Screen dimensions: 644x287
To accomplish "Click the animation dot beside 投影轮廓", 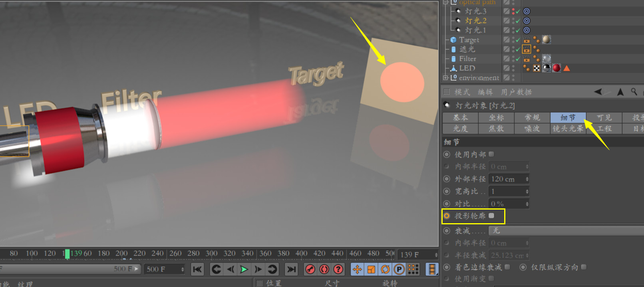I will [447, 216].
